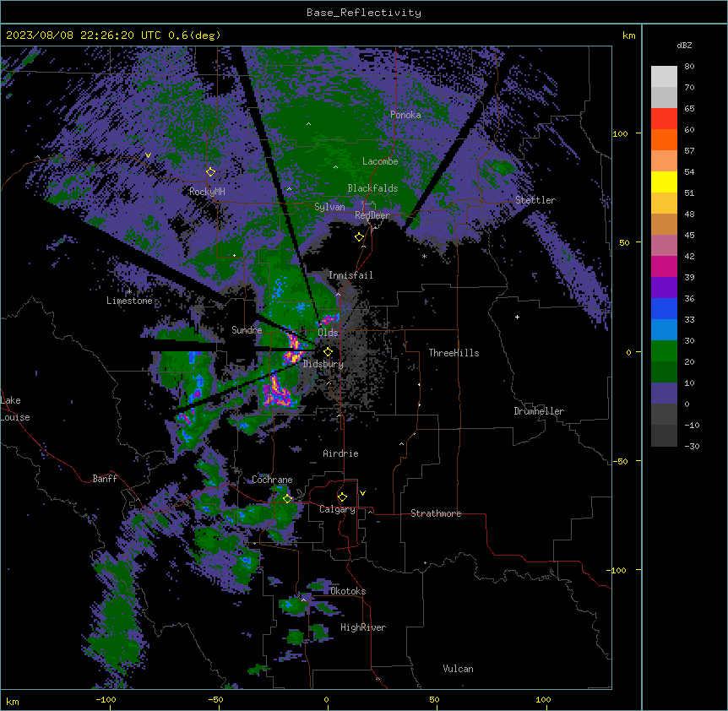Click the yellow v marker east of Calgary
This screenshot has width=728, height=711.
pos(362,493)
